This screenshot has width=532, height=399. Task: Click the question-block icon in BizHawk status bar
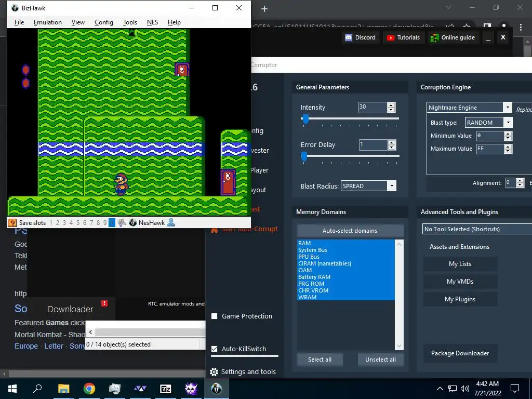click(x=12, y=223)
